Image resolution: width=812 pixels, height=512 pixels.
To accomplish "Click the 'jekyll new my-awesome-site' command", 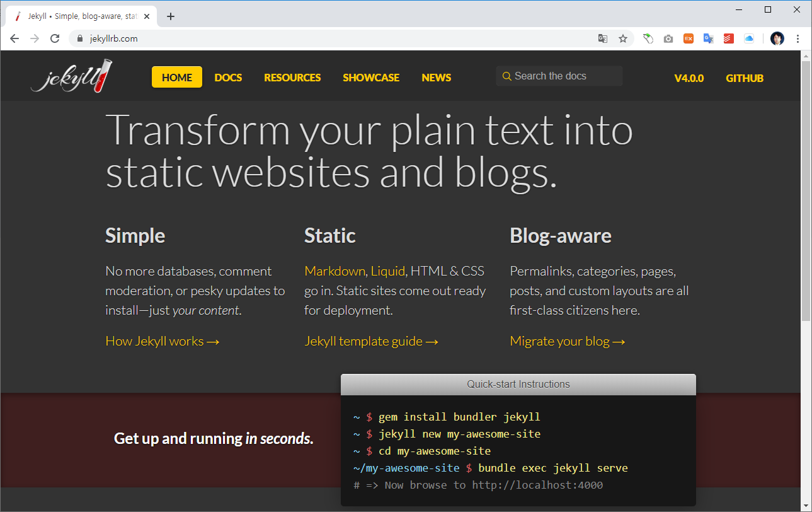I will coord(459,434).
